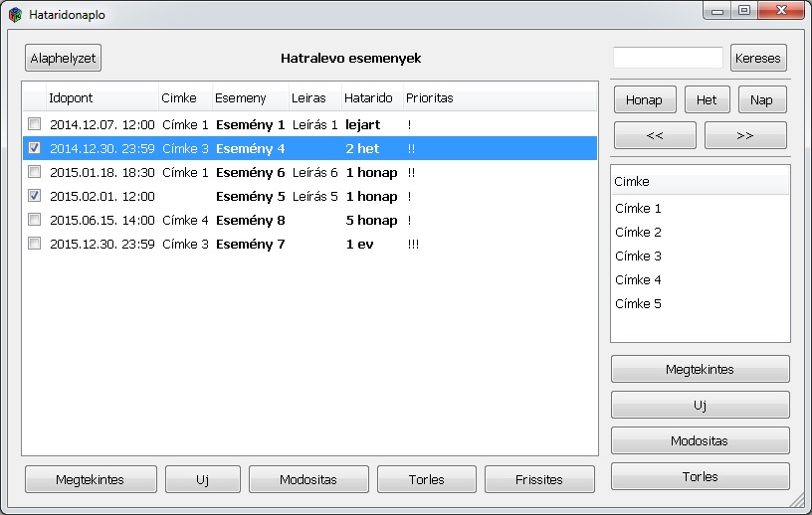
Task: Click the Kereses search button
Action: (758, 58)
